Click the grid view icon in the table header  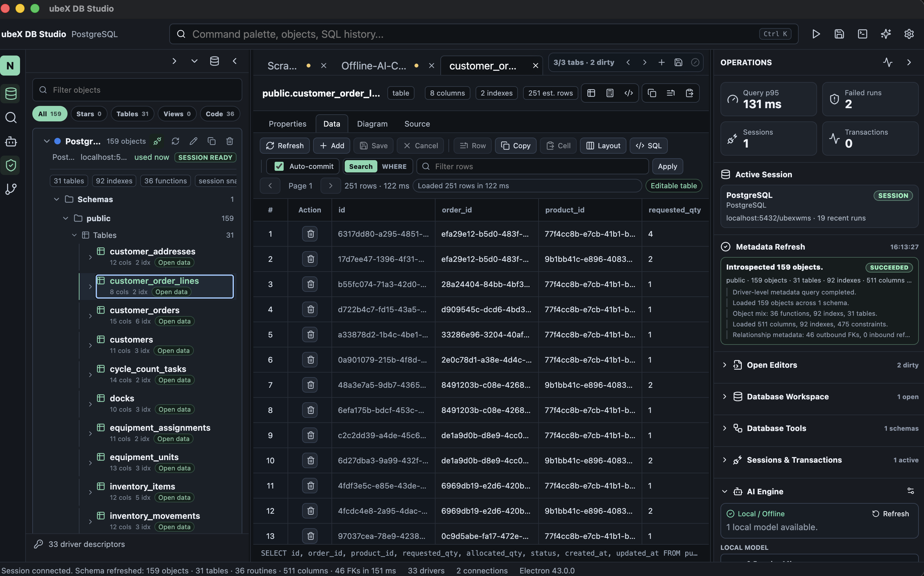591,93
